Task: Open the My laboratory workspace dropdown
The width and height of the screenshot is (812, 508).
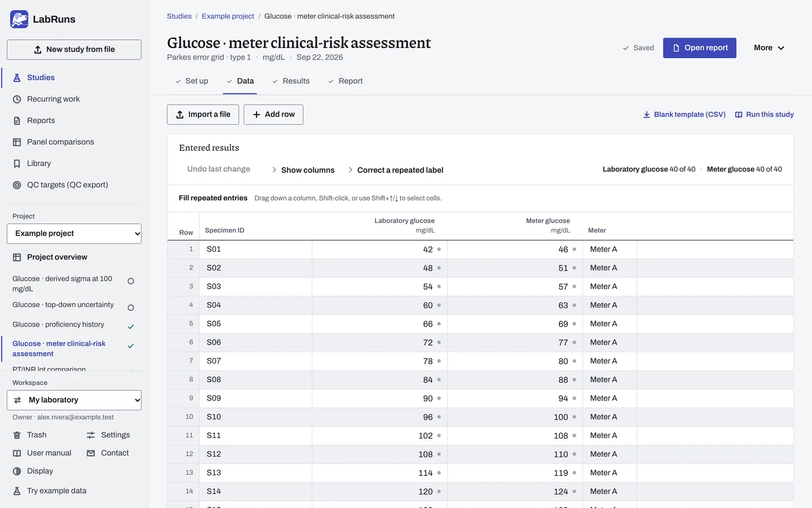Action: tap(74, 400)
